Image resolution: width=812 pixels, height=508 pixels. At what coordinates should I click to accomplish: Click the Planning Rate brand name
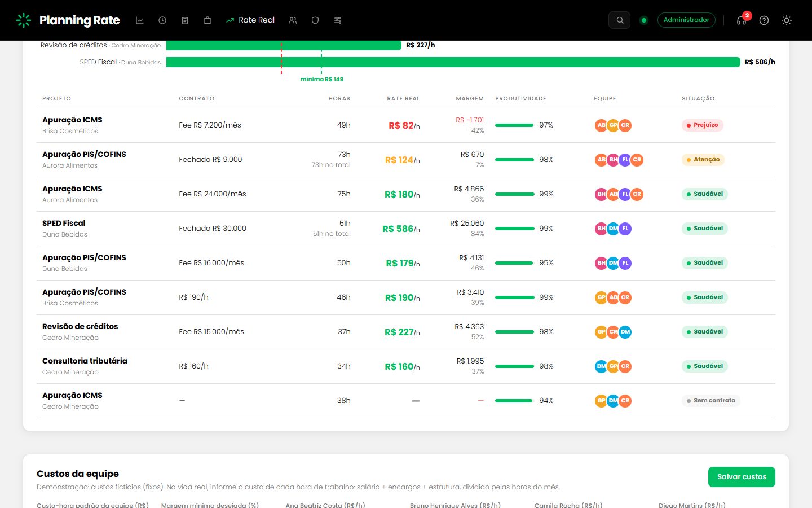tap(80, 20)
